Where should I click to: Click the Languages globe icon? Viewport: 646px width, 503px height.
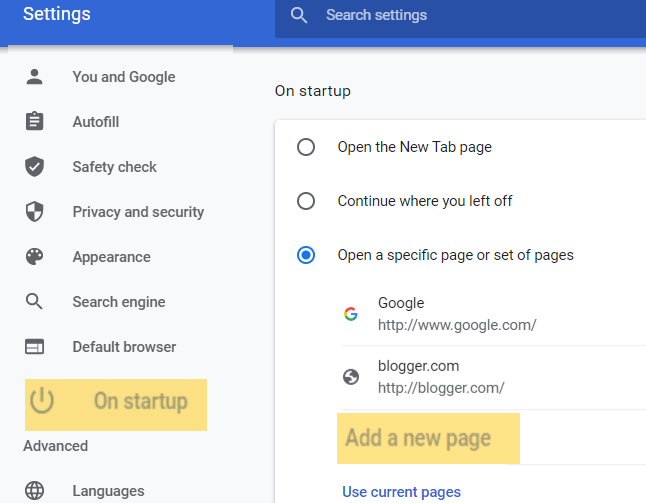click(35, 491)
